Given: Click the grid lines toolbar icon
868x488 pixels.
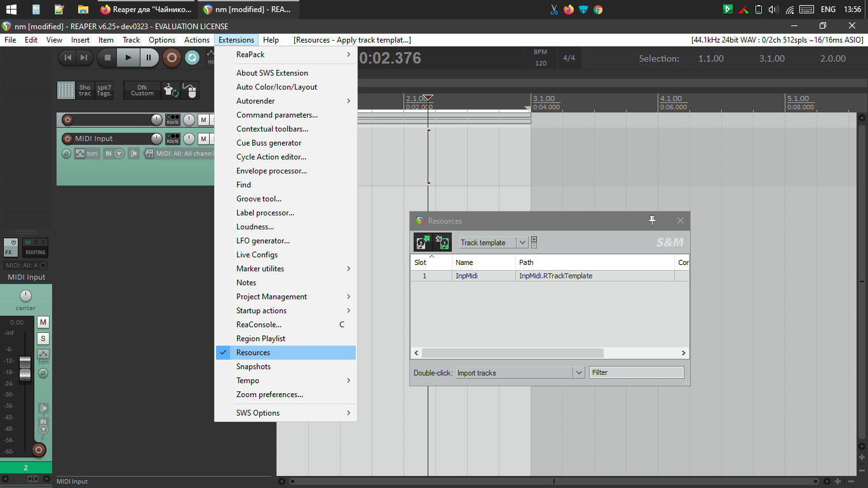Looking at the screenshot, I should (x=66, y=90).
